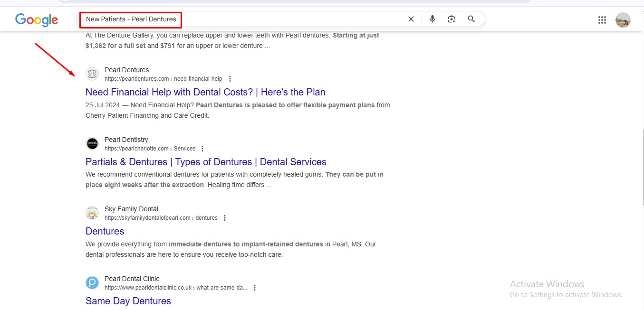Clear the search box with X icon
This screenshot has height=310, width=644.
(411, 19)
